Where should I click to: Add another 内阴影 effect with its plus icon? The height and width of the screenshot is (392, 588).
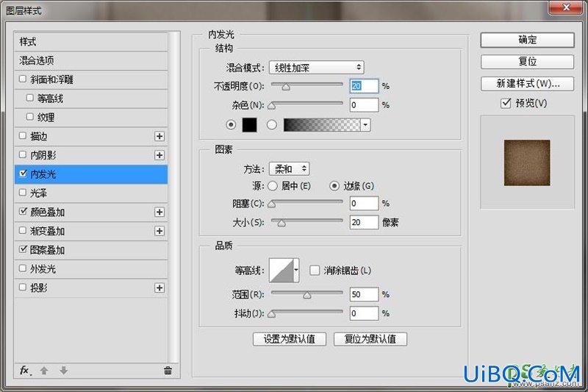pyautogui.click(x=159, y=155)
